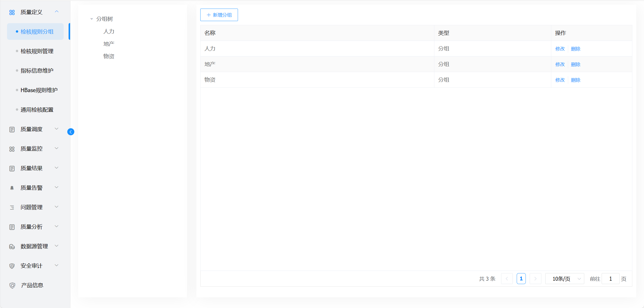
Task: Click the 新增分组 button
Action: [219, 15]
